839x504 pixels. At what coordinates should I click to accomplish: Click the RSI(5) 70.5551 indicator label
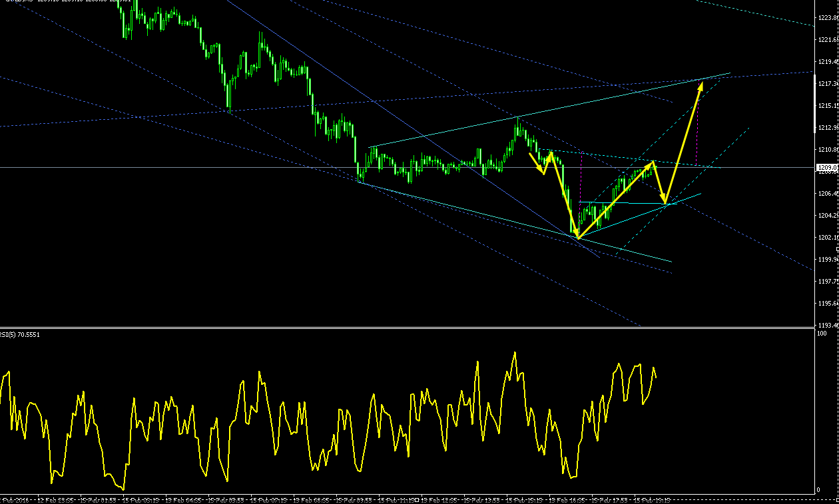(20, 334)
